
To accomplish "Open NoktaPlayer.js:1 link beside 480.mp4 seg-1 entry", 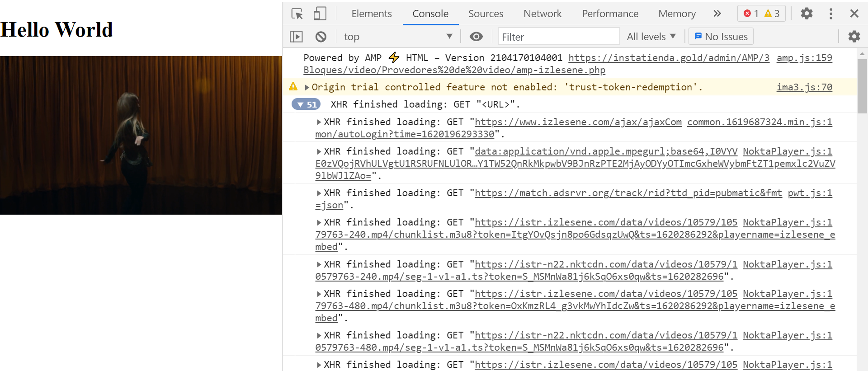I will click(x=788, y=335).
